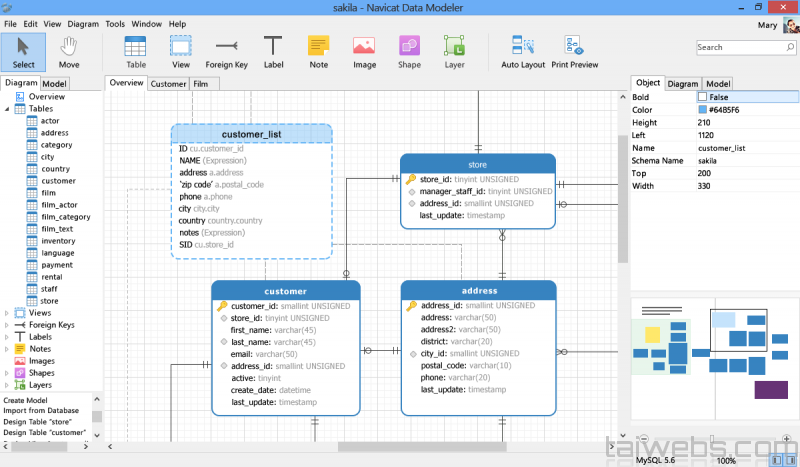Select the Shape tool
The image size is (800, 467).
(409, 51)
